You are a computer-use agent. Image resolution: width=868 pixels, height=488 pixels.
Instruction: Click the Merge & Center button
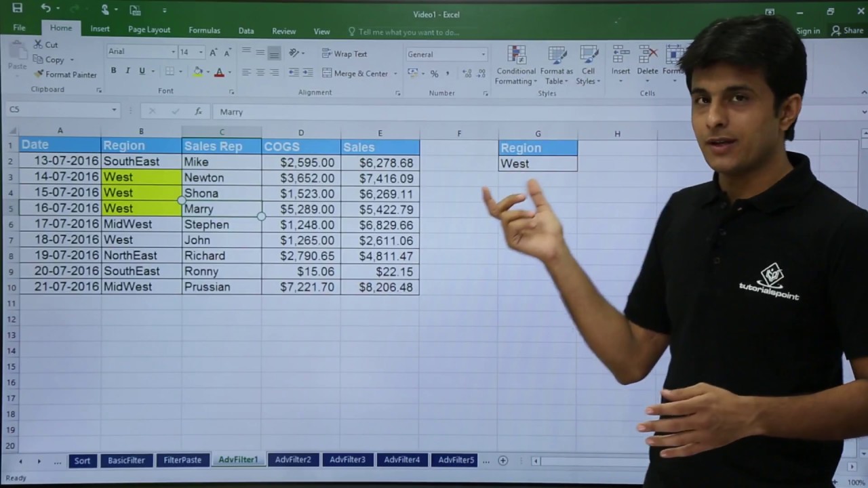(355, 73)
